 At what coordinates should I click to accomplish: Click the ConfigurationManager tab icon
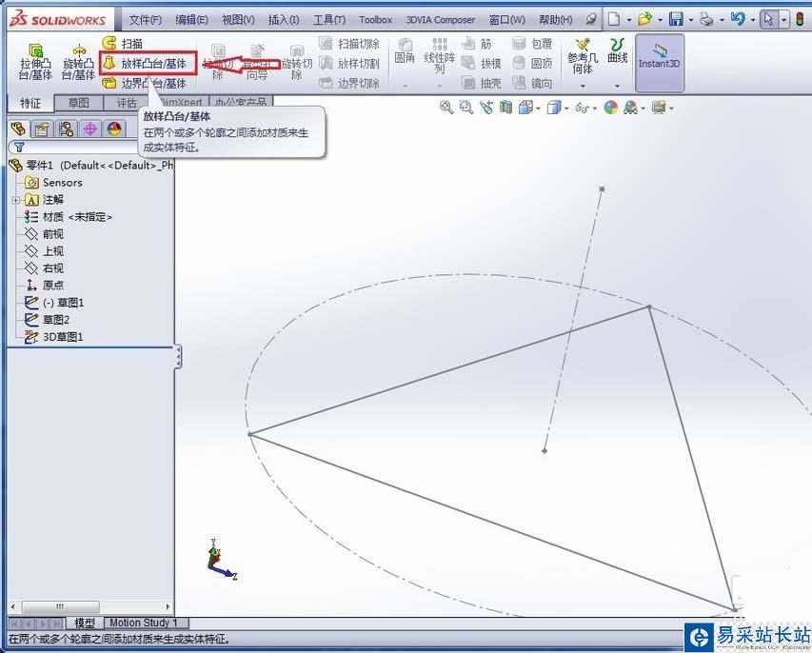67,128
